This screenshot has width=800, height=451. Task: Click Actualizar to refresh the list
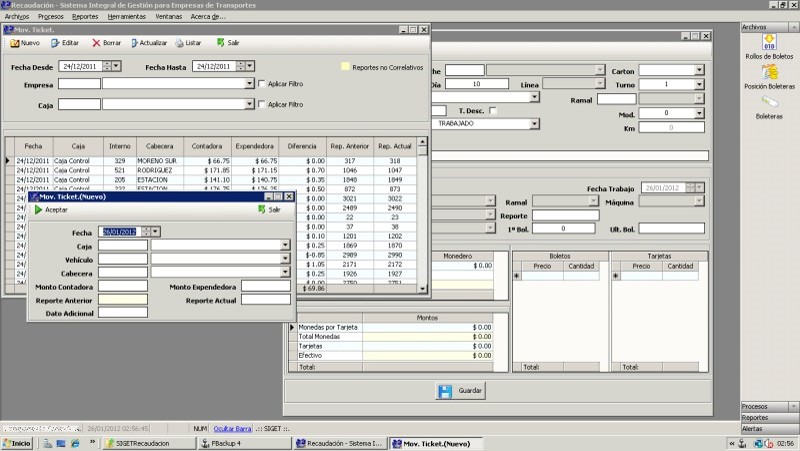[149, 43]
